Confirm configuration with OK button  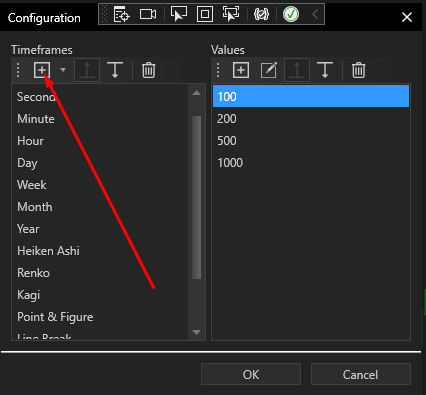point(251,374)
